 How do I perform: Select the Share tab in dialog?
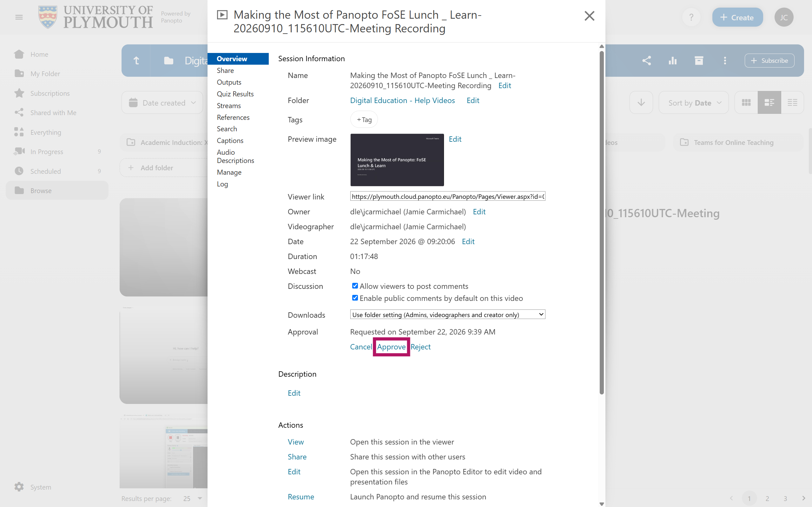[x=225, y=70]
